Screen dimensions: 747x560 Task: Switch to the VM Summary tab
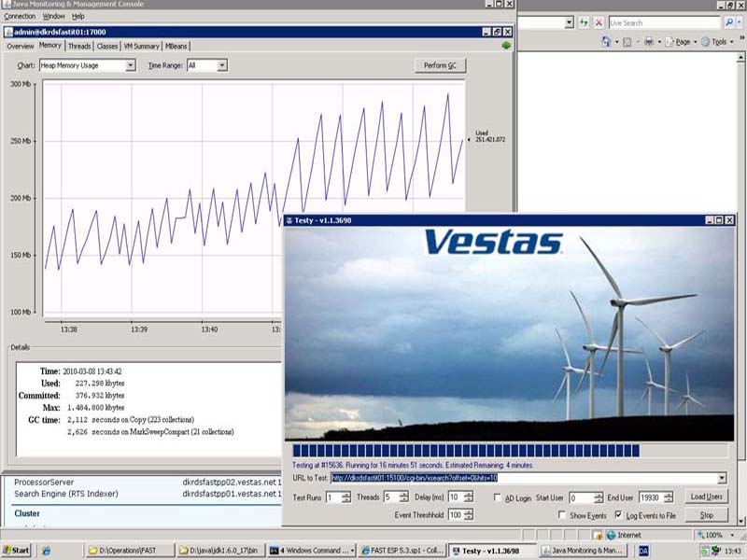(142, 46)
